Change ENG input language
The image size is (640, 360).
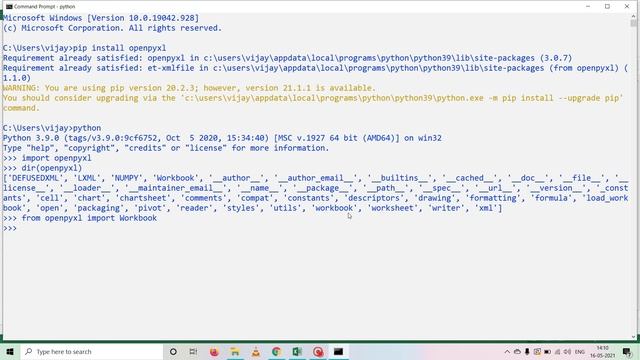(x=580, y=351)
